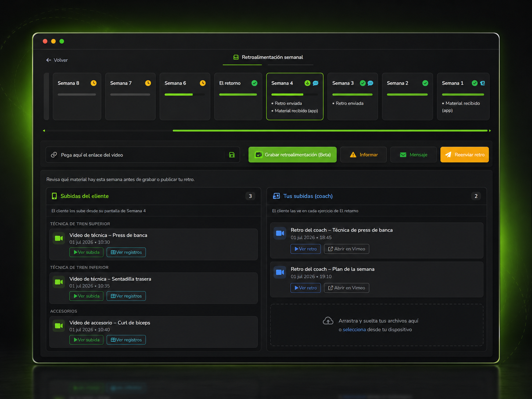Click the chat bubble icon on Semana 4
The image size is (532, 399).
[316, 83]
